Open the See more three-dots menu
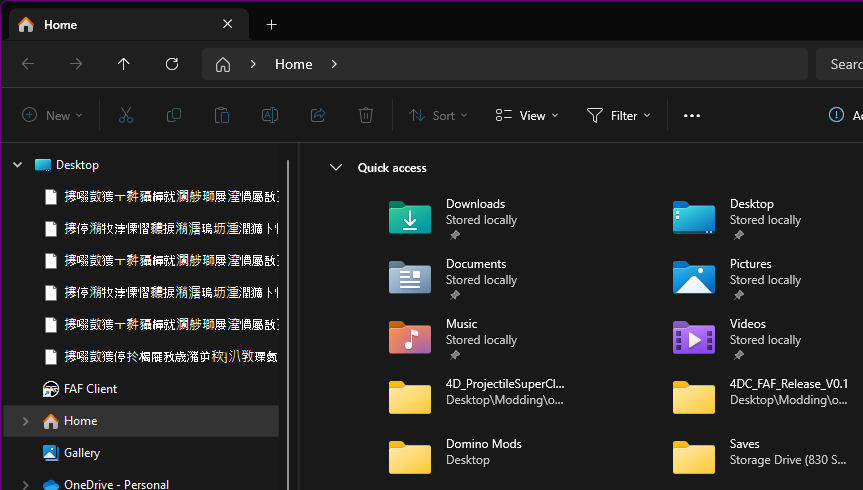The height and width of the screenshot is (490, 863). click(x=692, y=116)
